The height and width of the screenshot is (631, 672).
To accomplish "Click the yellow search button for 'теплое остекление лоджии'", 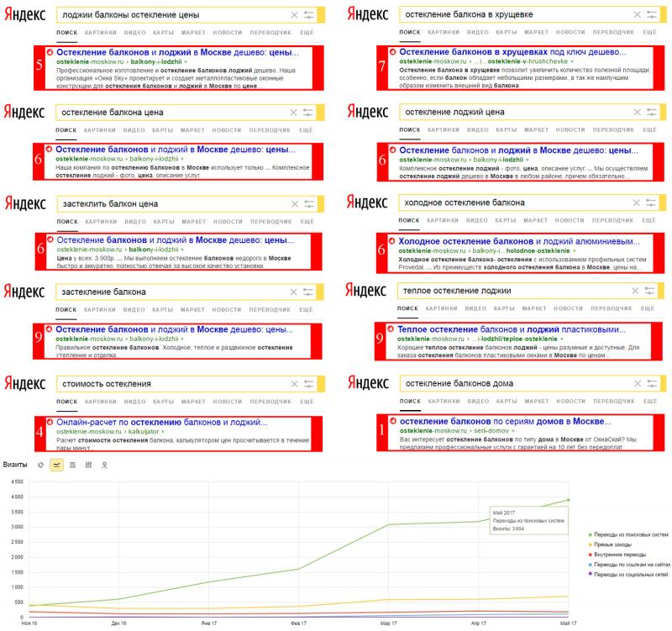I will click(x=661, y=291).
